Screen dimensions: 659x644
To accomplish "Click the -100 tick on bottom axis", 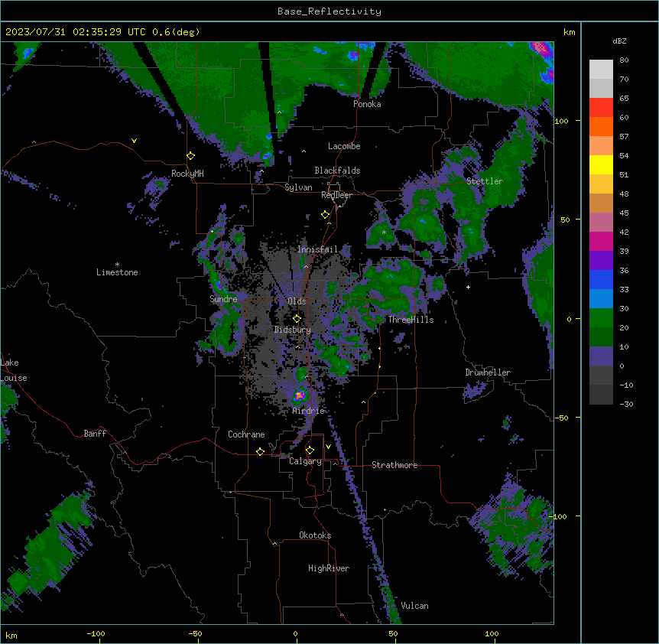I will (96, 633).
